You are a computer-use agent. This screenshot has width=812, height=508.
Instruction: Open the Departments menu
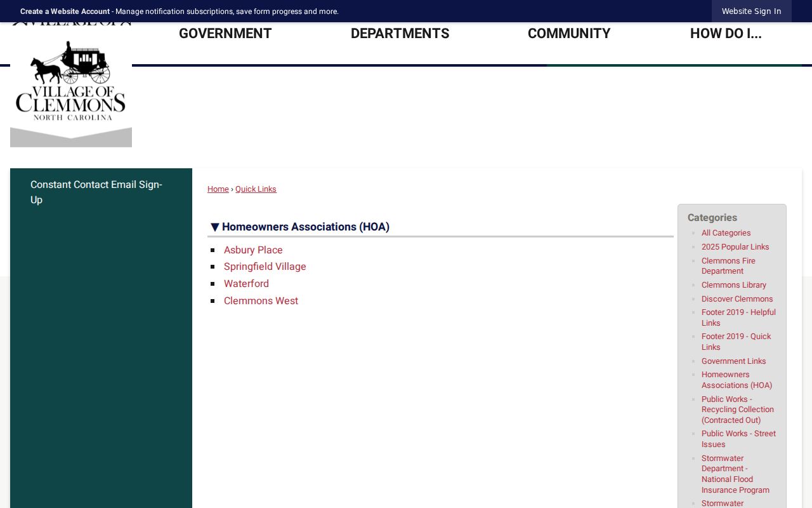click(x=400, y=34)
